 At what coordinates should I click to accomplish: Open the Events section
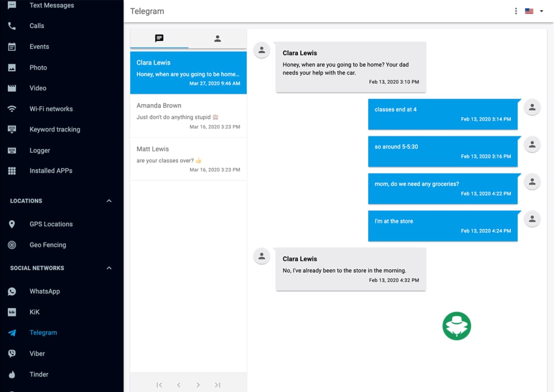[x=39, y=46]
